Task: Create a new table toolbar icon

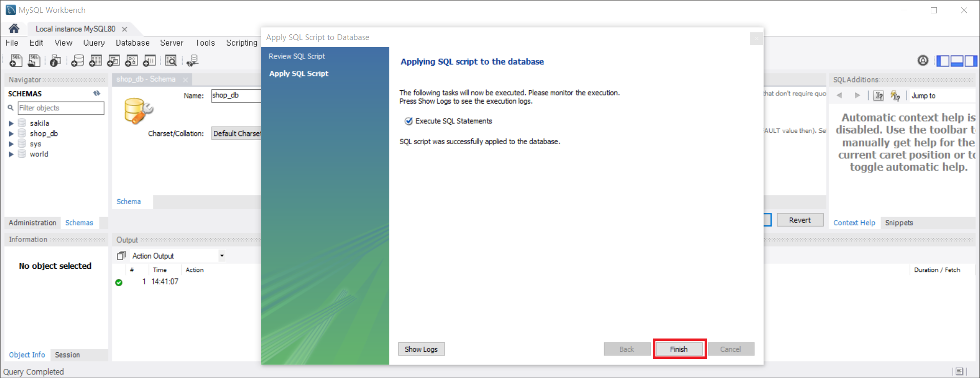Action: pyautogui.click(x=95, y=61)
